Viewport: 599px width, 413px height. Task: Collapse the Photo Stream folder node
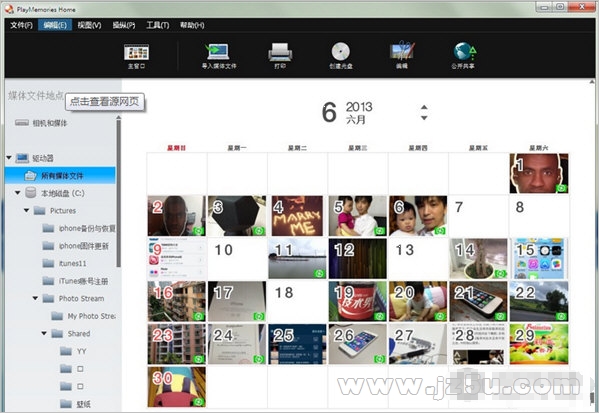click(35, 298)
